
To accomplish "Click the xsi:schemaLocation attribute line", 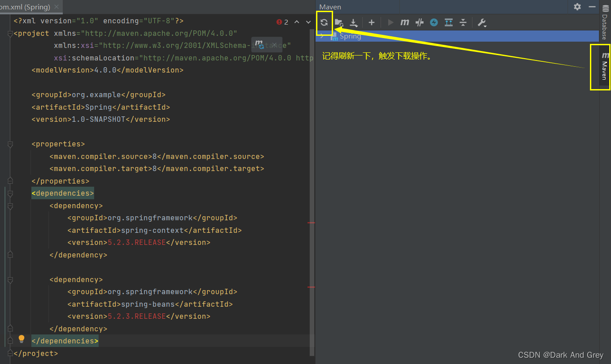I will [x=184, y=58].
